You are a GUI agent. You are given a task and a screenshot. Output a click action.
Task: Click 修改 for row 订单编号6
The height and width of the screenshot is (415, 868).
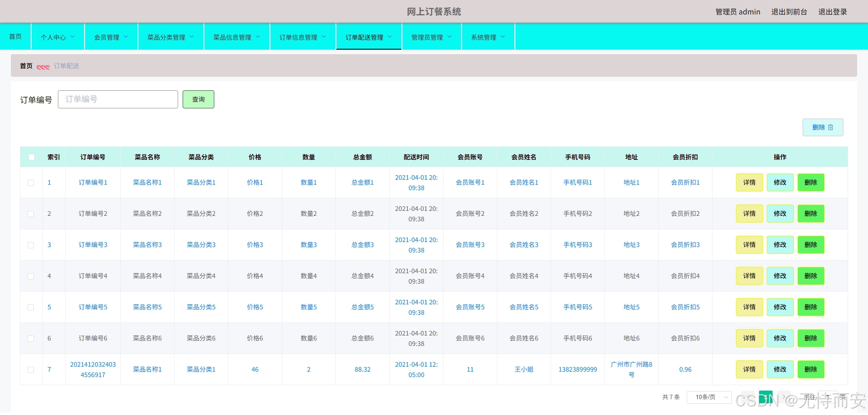point(780,338)
